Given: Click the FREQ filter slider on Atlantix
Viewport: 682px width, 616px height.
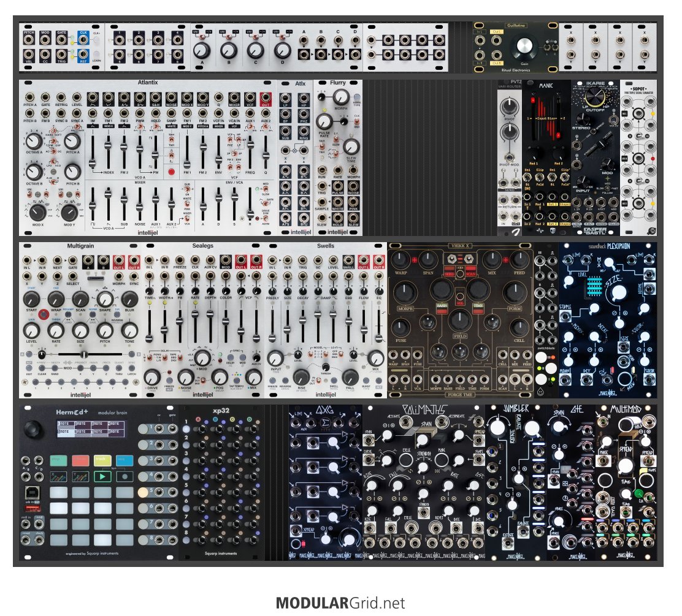Looking at the screenshot, I should point(250,153).
